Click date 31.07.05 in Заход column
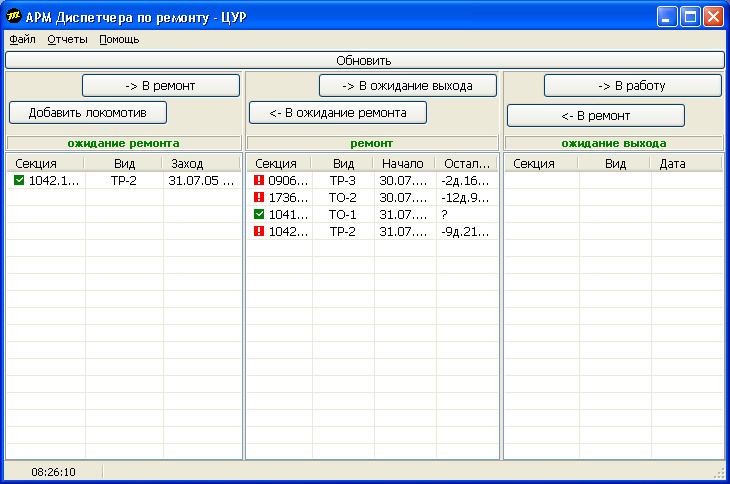Screen dimensions: 730x484 201,181
